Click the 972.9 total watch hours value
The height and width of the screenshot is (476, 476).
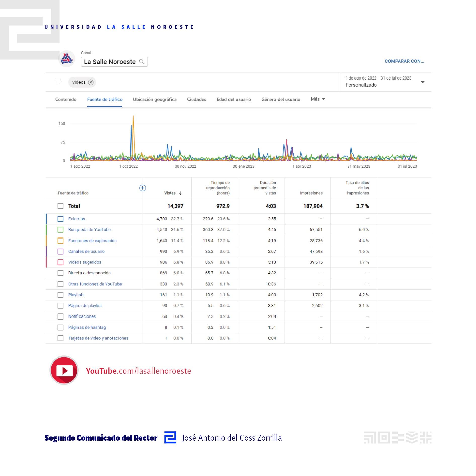pyautogui.click(x=223, y=206)
